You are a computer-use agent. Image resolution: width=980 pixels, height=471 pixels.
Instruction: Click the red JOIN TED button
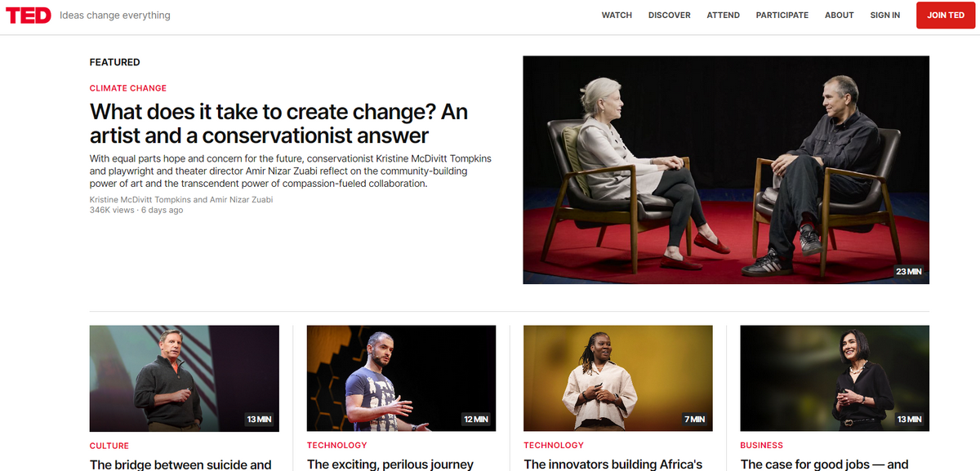coord(946,16)
